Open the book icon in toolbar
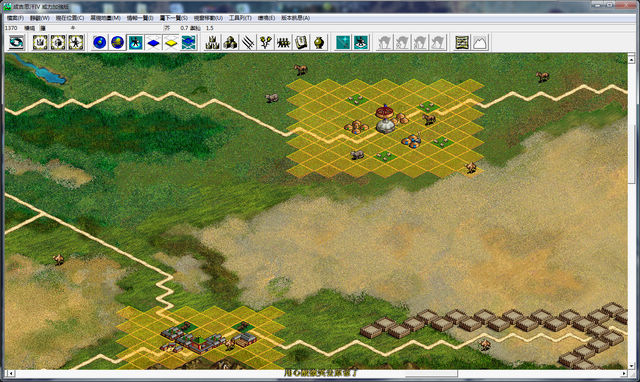The image size is (640, 382). (301, 42)
